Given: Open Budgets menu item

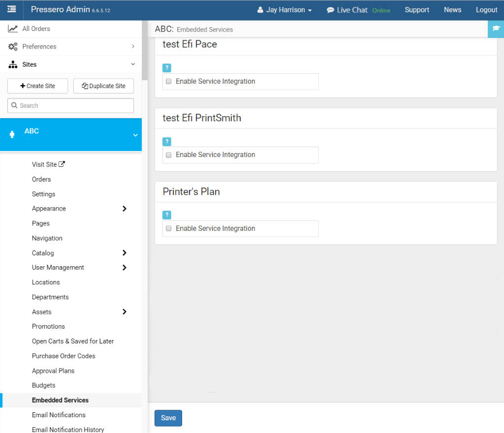Looking at the screenshot, I should tap(43, 385).
